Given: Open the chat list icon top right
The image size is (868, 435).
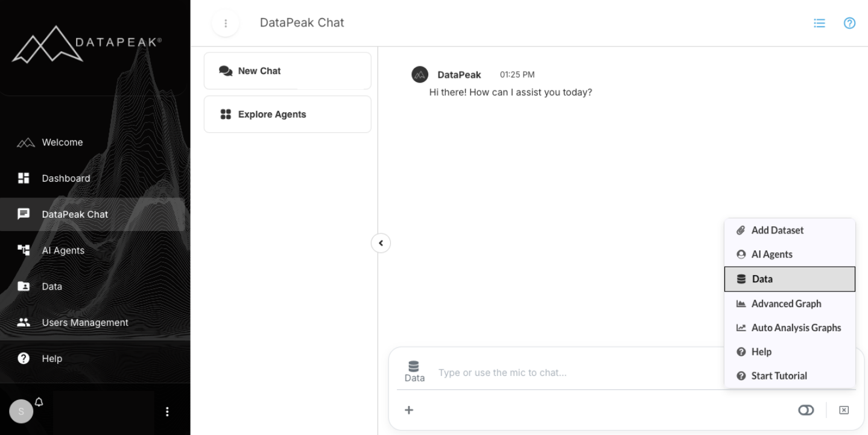Looking at the screenshot, I should click(819, 23).
